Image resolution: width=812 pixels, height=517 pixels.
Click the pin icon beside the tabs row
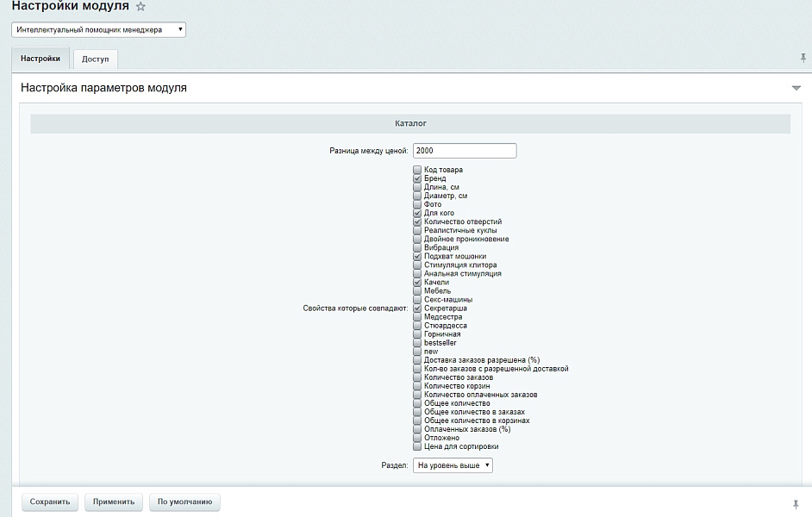[x=803, y=58]
